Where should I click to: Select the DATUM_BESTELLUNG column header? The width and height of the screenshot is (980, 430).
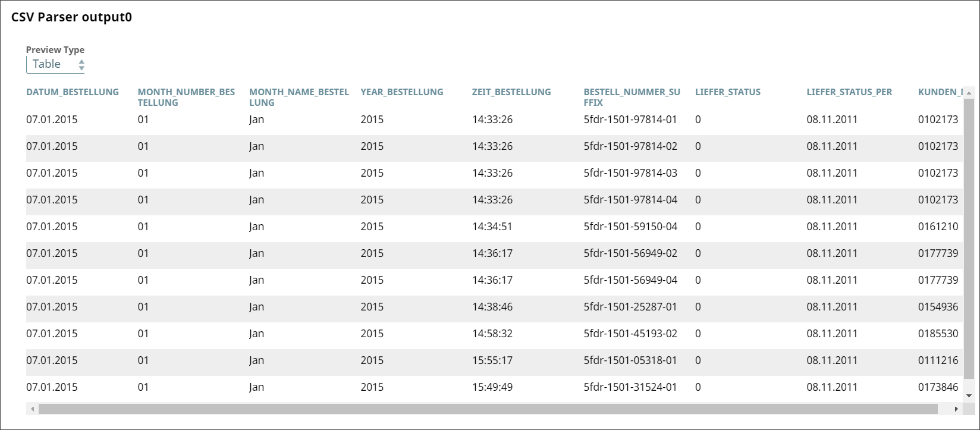[73, 92]
